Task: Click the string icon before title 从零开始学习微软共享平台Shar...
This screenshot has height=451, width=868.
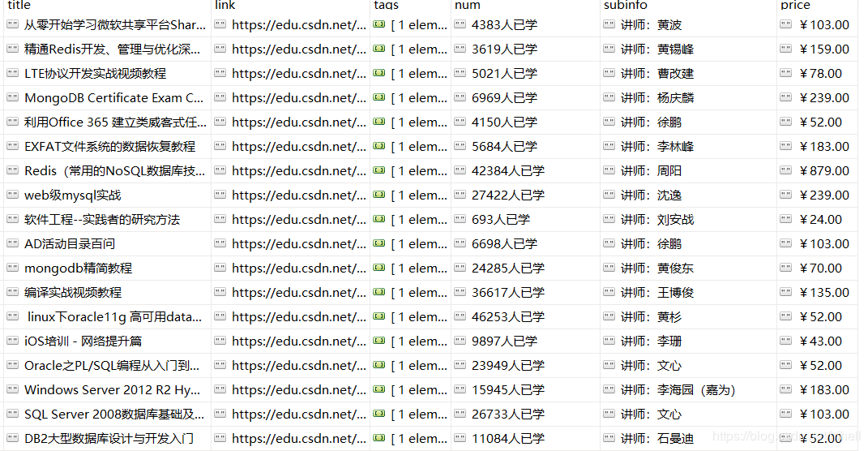Action: (12, 24)
